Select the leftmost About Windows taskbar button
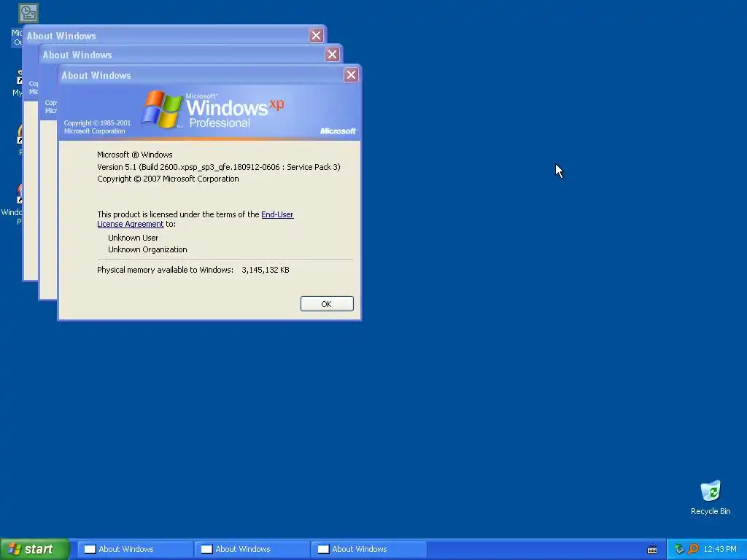 135,549
